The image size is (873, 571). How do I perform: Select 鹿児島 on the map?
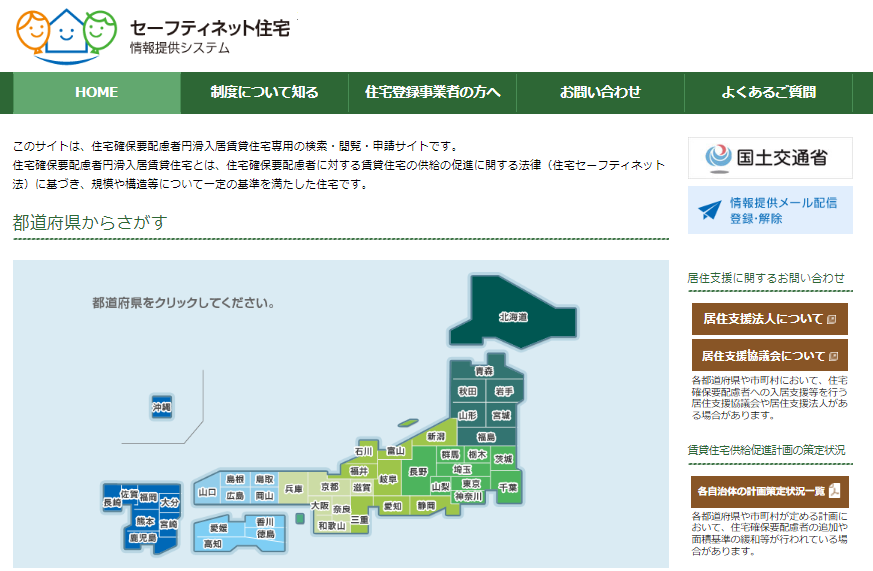(142, 537)
